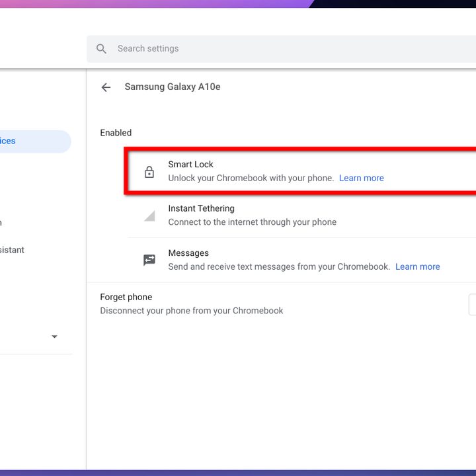Click the search magnifier icon
The image size is (476, 476).
coord(101,48)
